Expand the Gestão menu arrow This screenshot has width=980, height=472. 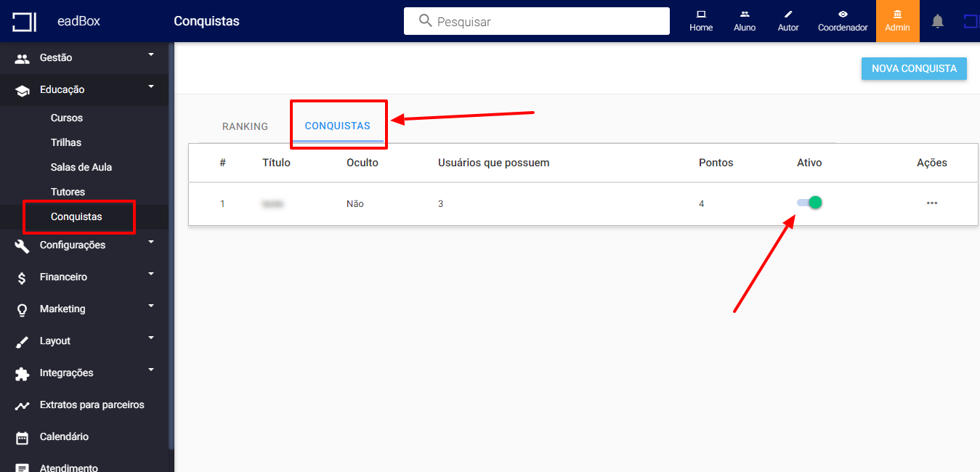point(151,54)
